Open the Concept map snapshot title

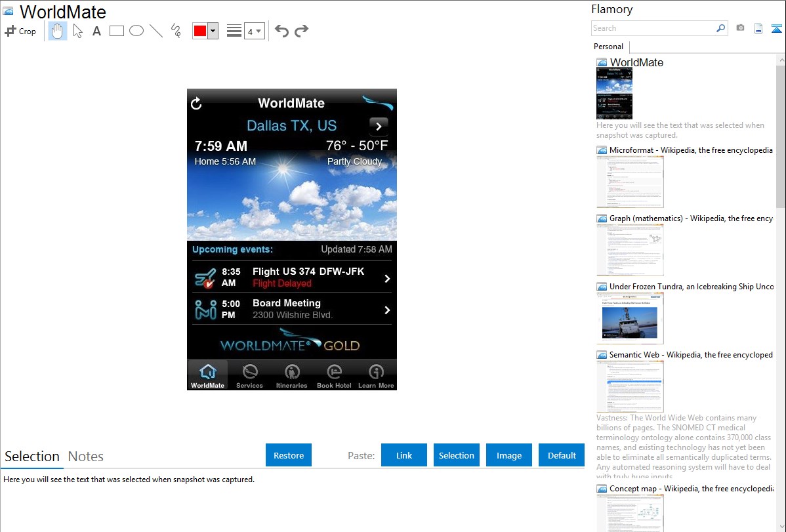(x=691, y=488)
